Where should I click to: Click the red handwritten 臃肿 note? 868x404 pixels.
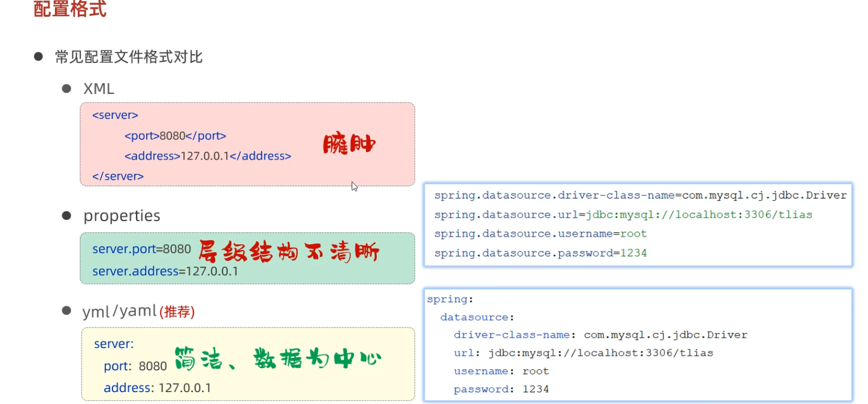349,144
